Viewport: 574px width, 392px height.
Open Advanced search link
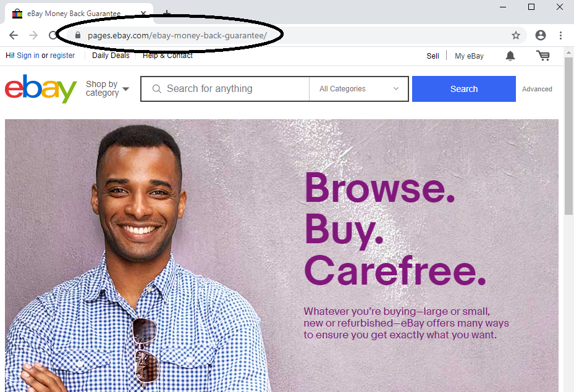[537, 89]
